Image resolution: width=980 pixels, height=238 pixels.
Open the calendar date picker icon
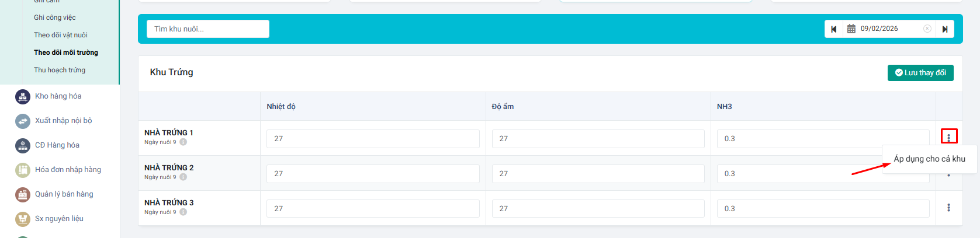[851, 29]
